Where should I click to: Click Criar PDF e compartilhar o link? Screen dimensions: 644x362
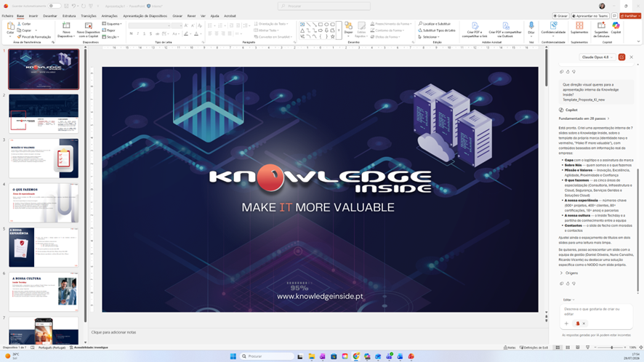475,30
